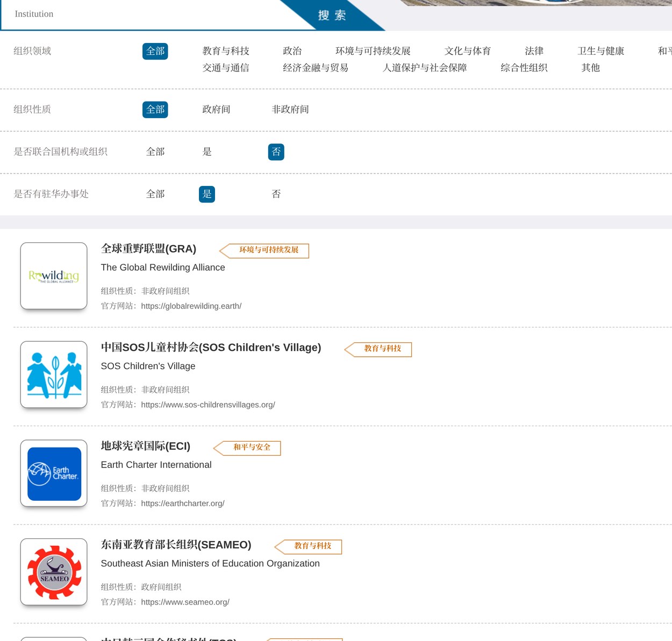Select 全部 in 是否有驻华办事处 row
Image resolution: width=672 pixels, height=641 pixels.
pos(155,194)
